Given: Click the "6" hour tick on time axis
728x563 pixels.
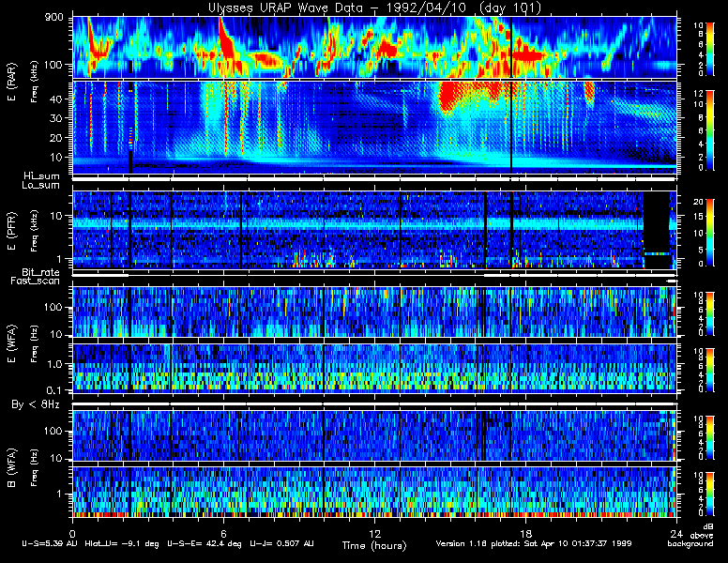Looking at the screenshot, I should 223,534.
